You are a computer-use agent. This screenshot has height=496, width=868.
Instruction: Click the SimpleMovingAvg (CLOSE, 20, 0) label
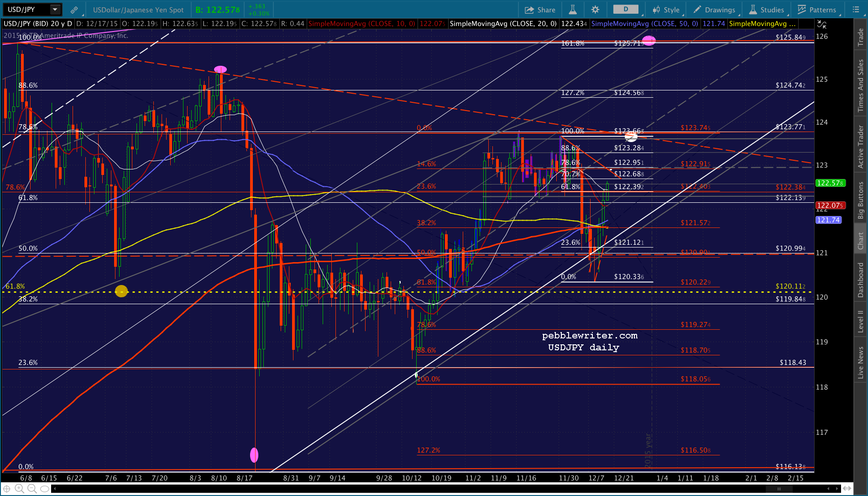[x=503, y=24]
